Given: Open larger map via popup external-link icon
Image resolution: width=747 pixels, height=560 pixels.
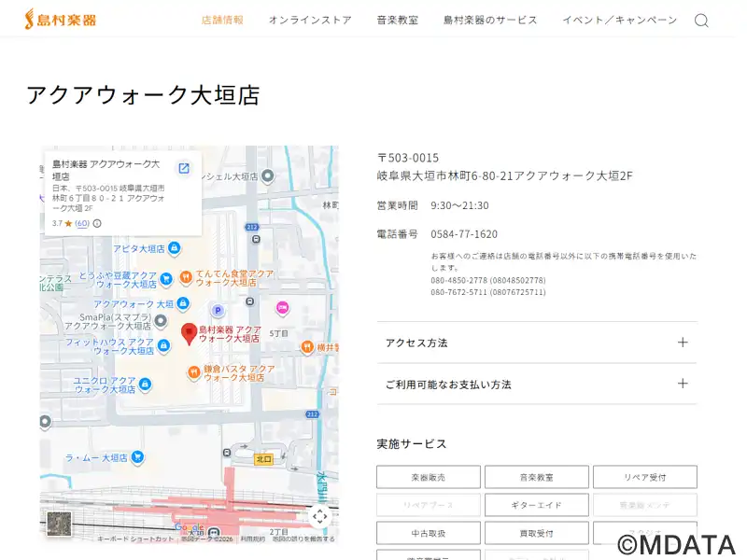Looking at the screenshot, I should (184, 168).
